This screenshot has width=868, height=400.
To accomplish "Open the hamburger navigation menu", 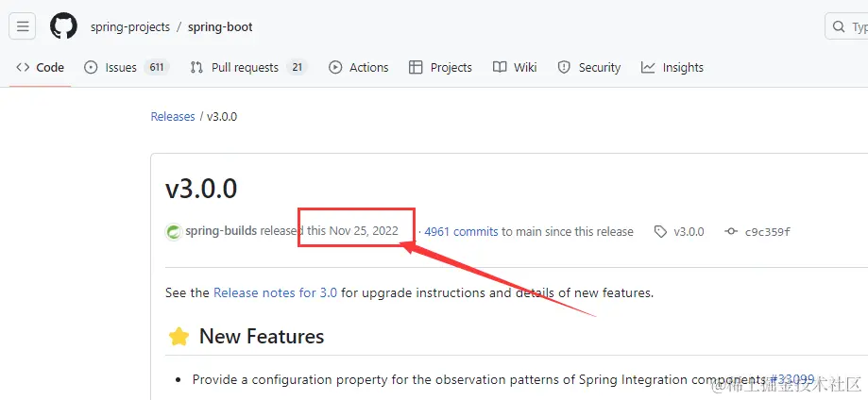I will click(x=22, y=26).
